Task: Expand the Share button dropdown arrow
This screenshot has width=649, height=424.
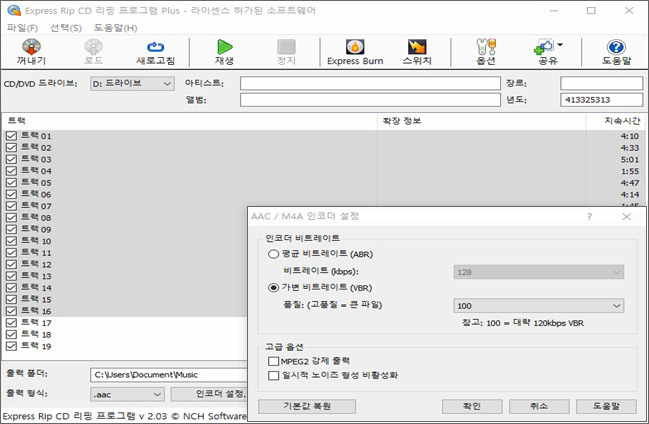Action: [x=560, y=44]
